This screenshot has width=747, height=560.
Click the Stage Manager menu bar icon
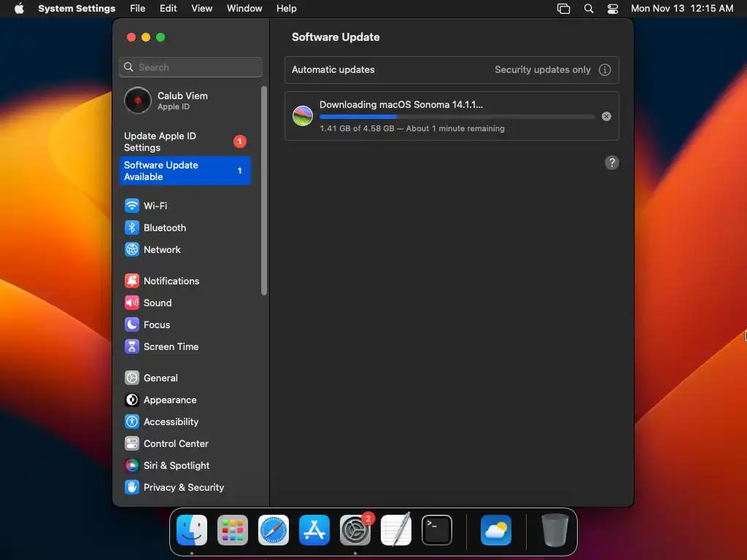(564, 9)
